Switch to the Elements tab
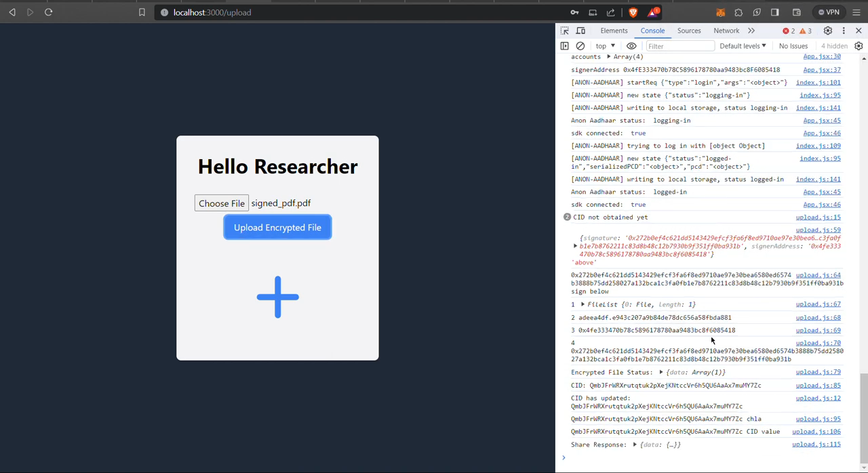The height and width of the screenshot is (473, 868). click(614, 30)
